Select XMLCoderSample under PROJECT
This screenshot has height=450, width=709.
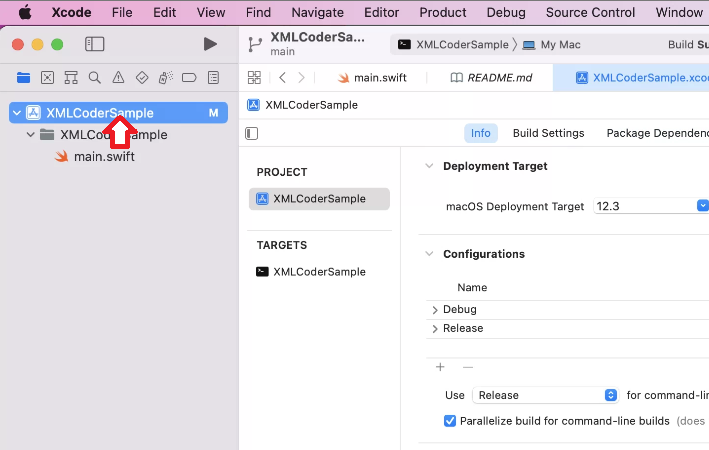(319, 199)
